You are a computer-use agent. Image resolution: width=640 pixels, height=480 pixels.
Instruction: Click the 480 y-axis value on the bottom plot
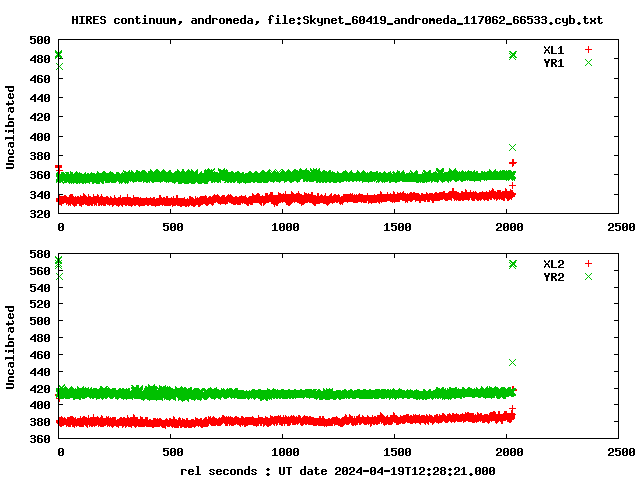click(40, 338)
